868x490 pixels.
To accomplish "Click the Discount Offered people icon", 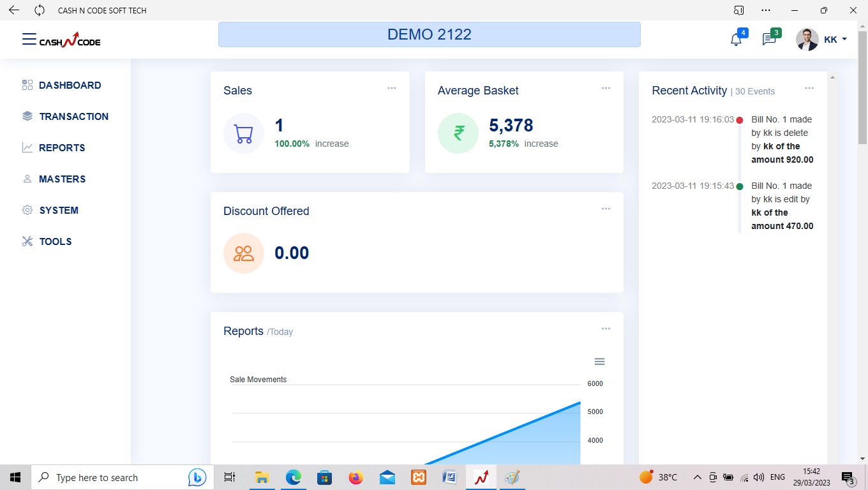I will click(x=244, y=253).
